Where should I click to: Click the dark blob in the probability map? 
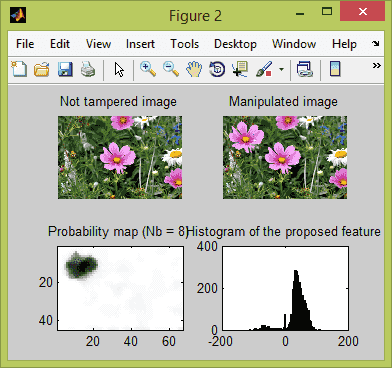81,265
